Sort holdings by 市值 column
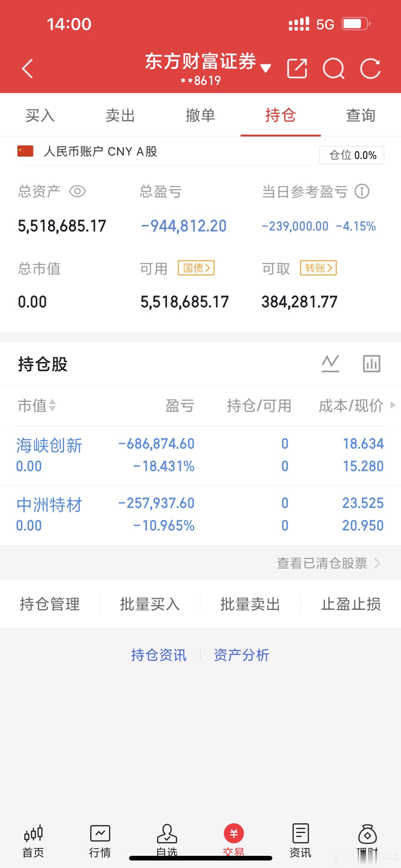Image resolution: width=401 pixels, height=868 pixels. click(x=37, y=405)
